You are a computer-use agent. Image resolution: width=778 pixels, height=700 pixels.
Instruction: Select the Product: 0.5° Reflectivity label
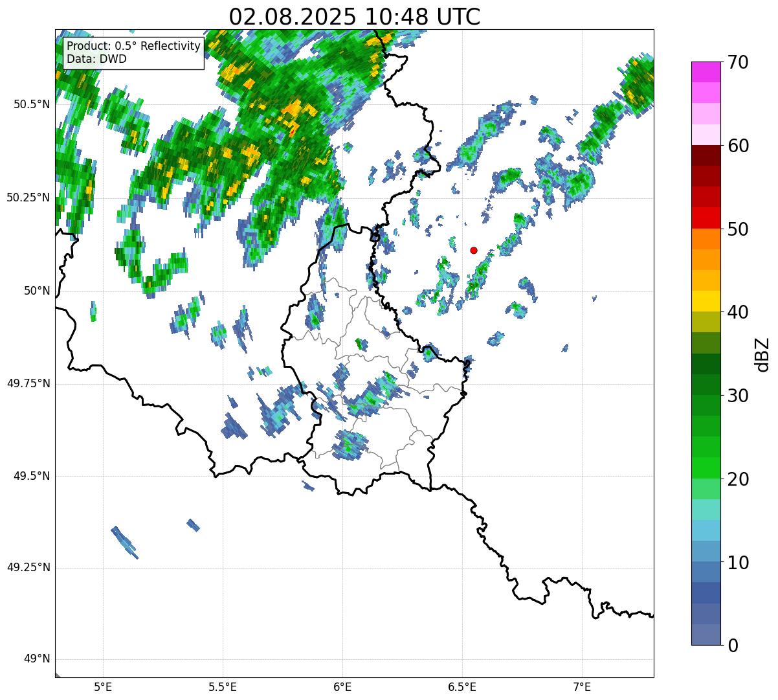pos(134,47)
